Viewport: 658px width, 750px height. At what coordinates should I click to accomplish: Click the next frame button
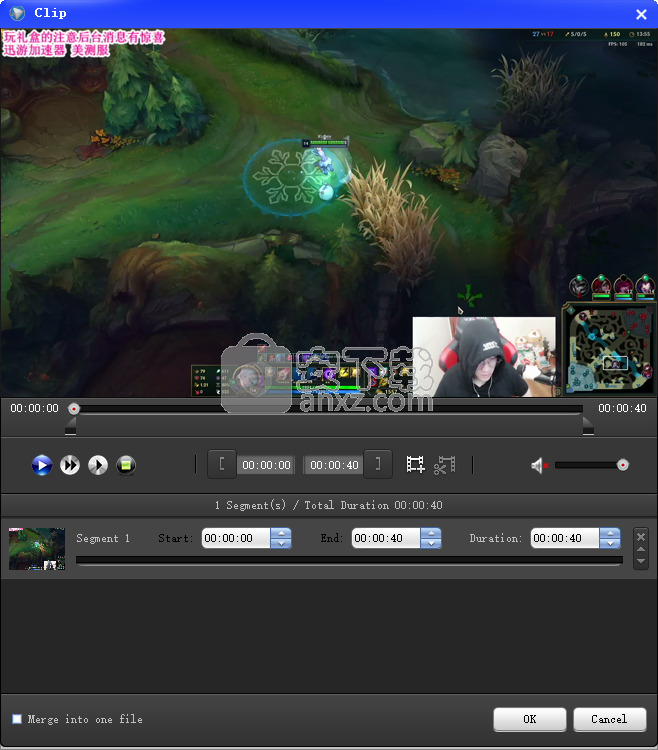(98, 465)
